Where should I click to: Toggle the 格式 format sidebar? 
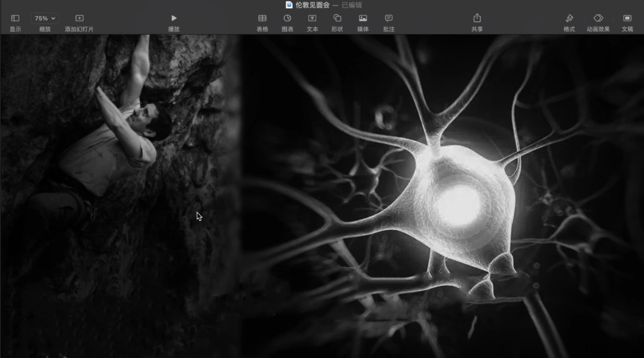click(x=569, y=19)
